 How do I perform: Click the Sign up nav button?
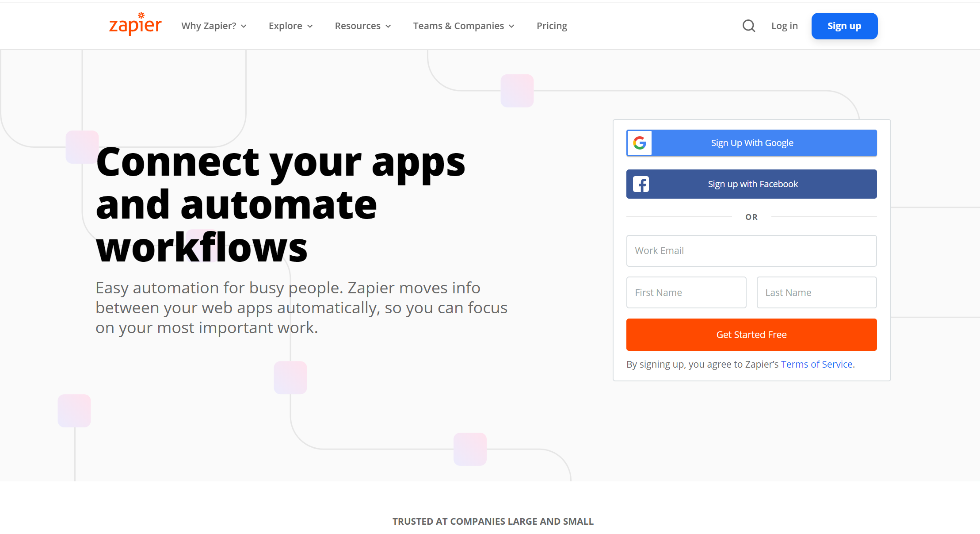point(844,26)
